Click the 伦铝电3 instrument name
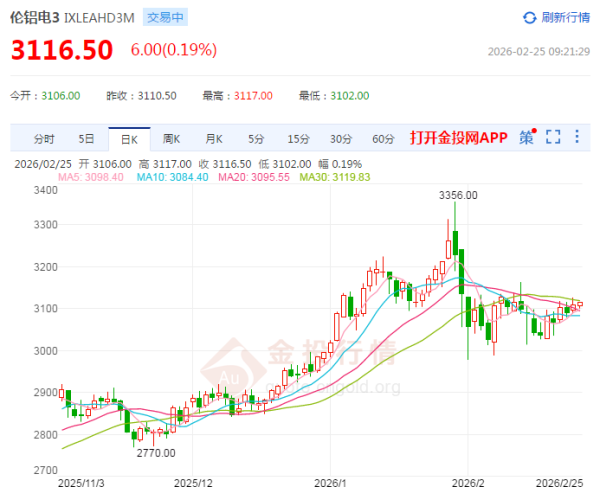Image resolution: width=600 pixels, height=487 pixels. click(35, 18)
